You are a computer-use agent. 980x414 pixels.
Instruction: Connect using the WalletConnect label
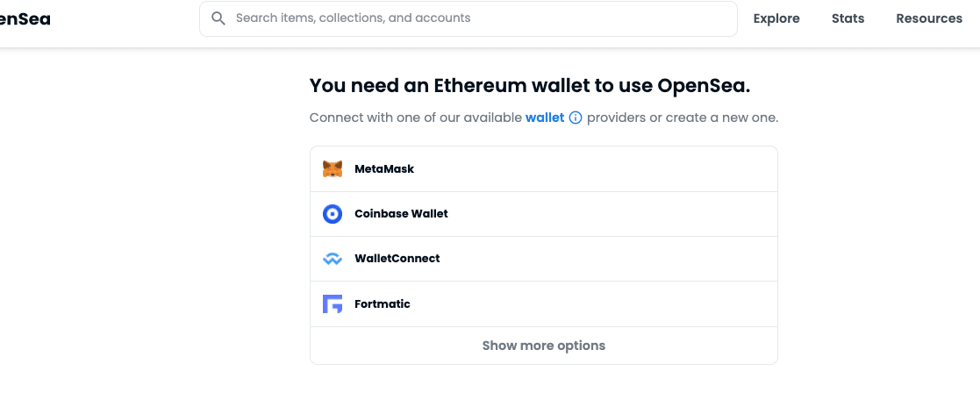point(397,259)
